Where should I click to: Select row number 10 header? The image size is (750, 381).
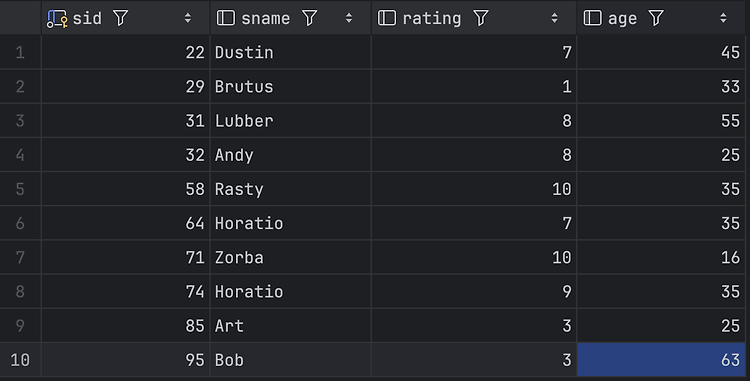[20, 359]
